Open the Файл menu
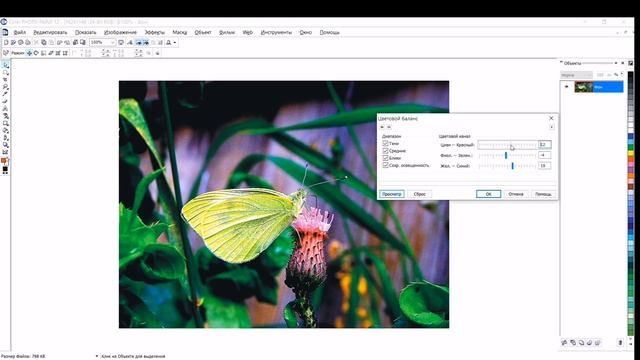640x360 pixels. (20, 32)
